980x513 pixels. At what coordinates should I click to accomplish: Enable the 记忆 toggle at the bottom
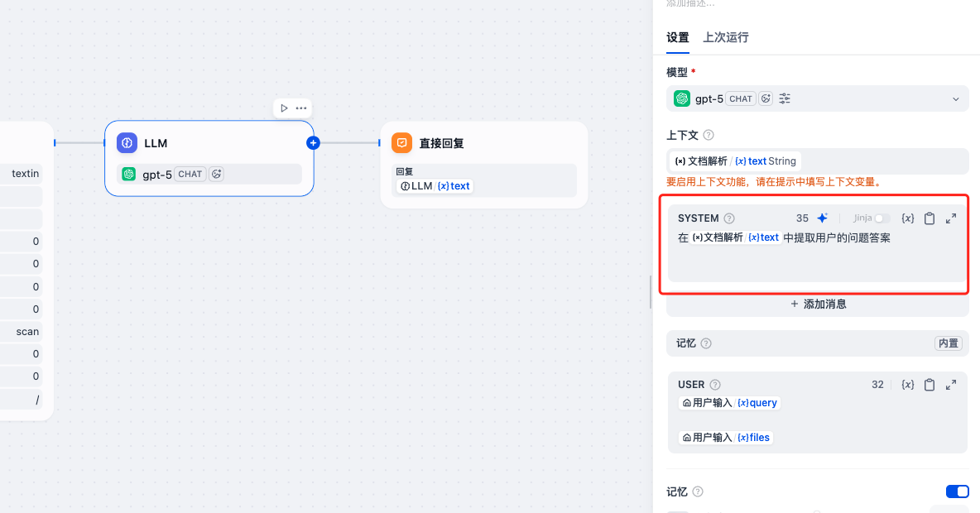pos(957,491)
